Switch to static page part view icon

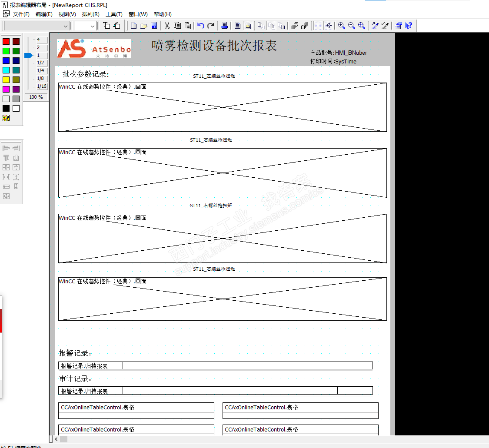pyautogui.click(x=238, y=26)
